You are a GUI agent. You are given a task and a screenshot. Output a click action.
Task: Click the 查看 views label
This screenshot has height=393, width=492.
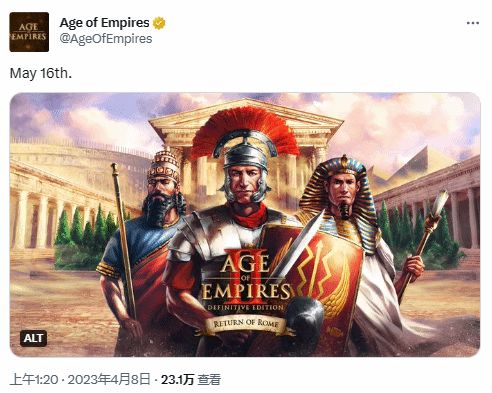point(209,380)
